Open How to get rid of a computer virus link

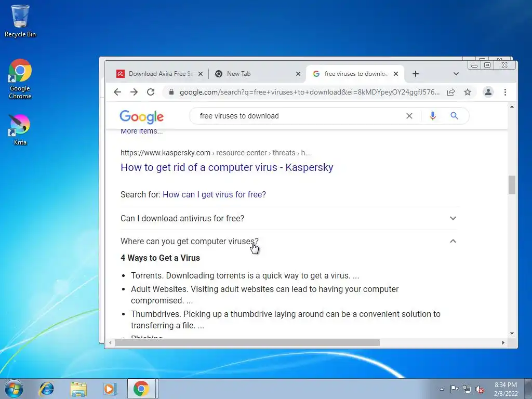click(x=227, y=167)
